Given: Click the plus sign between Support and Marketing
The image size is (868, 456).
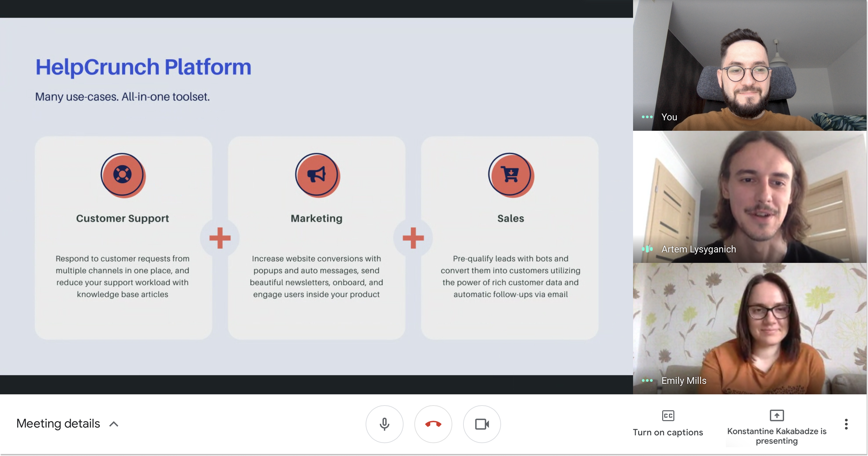Looking at the screenshot, I should click(220, 238).
